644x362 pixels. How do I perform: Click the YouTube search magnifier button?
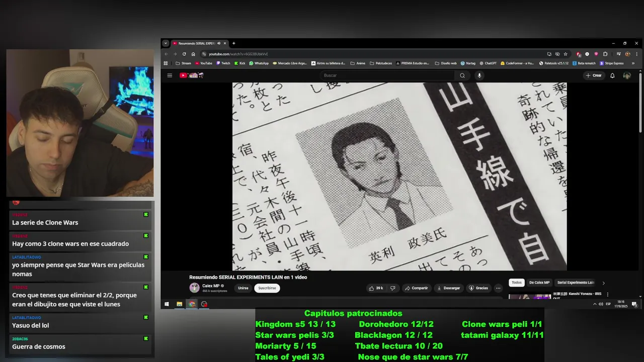(x=462, y=75)
